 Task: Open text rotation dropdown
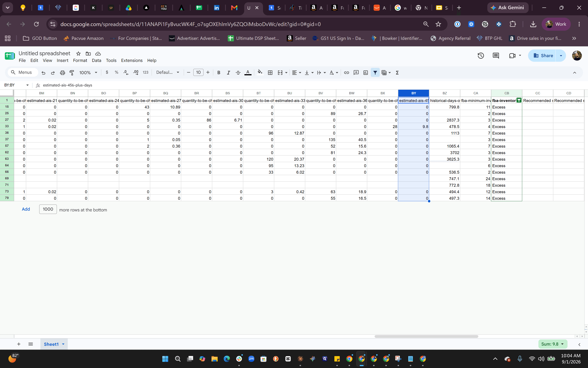(x=334, y=72)
